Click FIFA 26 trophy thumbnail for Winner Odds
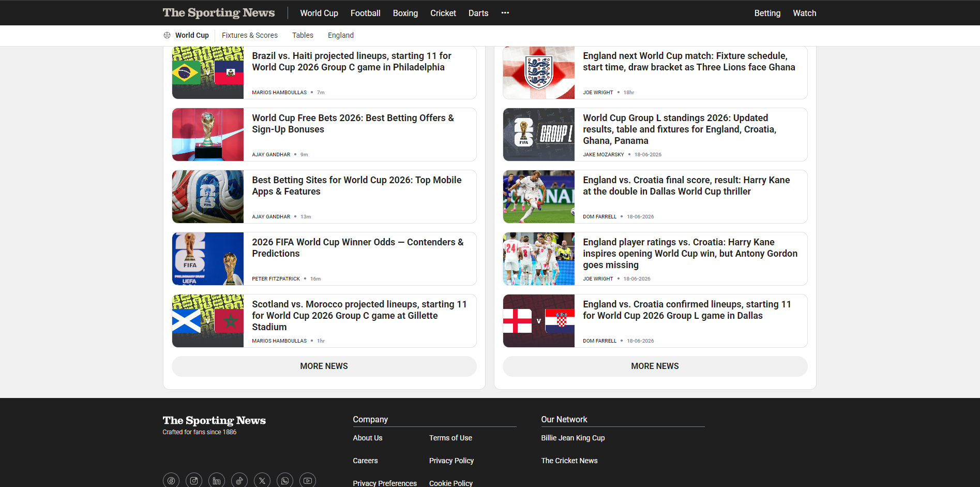This screenshot has width=980, height=487. (x=208, y=259)
